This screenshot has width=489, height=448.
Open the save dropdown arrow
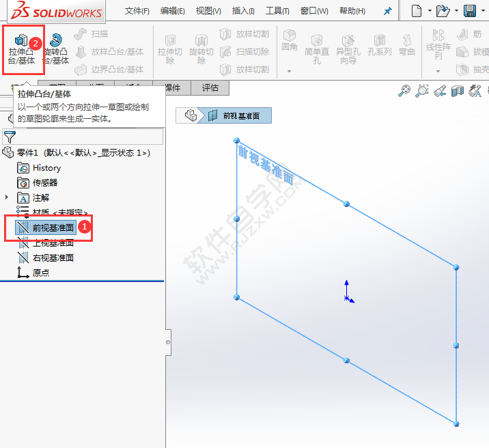pyautogui.click(x=484, y=11)
